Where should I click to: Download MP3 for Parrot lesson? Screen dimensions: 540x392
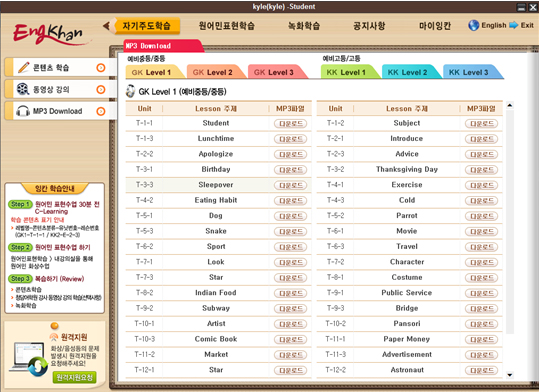[481, 216]
